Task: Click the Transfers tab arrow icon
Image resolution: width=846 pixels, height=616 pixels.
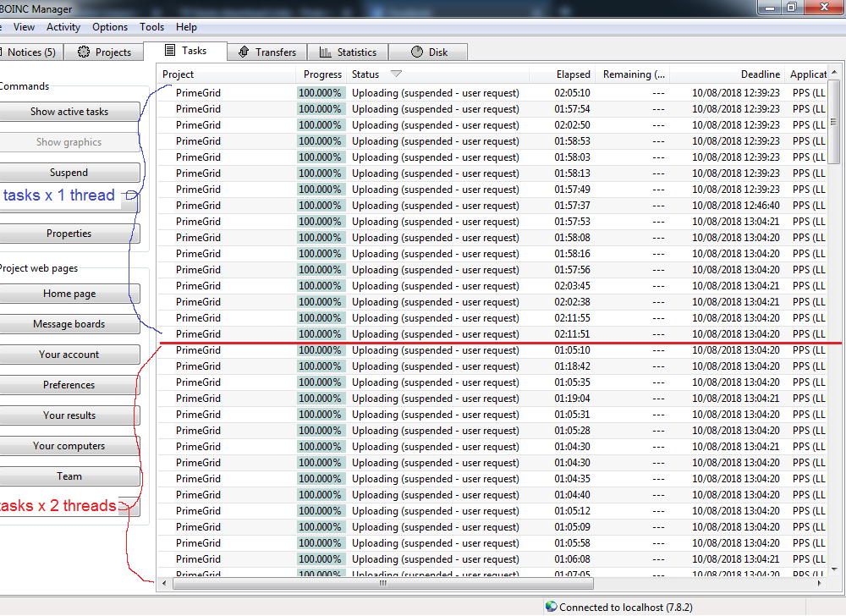Action: (x=244, y=52)
